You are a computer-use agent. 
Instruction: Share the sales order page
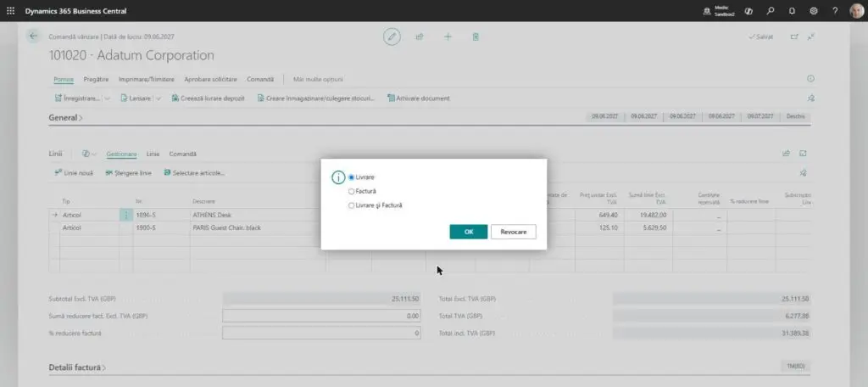coord(420,36)
